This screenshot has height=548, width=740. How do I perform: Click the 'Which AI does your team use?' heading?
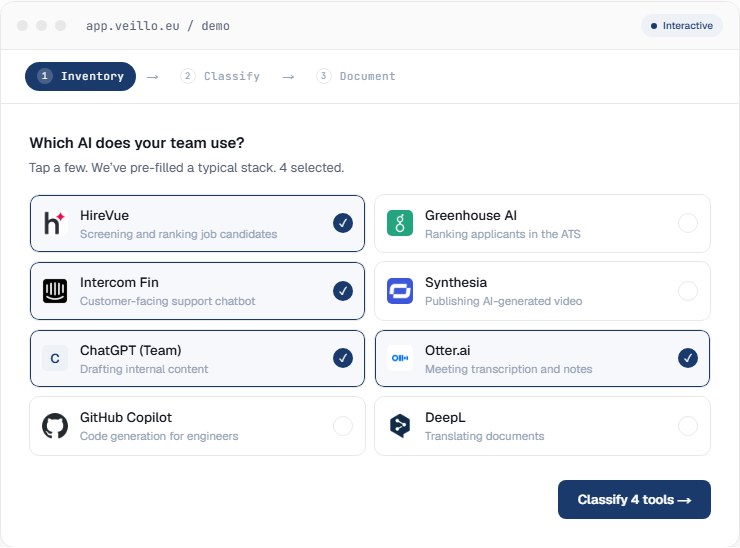click(137, 143)
